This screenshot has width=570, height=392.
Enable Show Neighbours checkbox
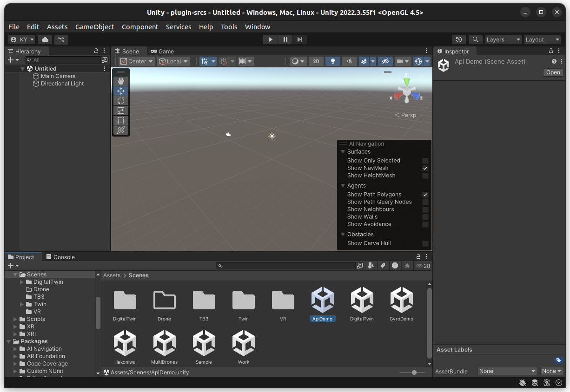pyautogui.click(x=425, y=209)
